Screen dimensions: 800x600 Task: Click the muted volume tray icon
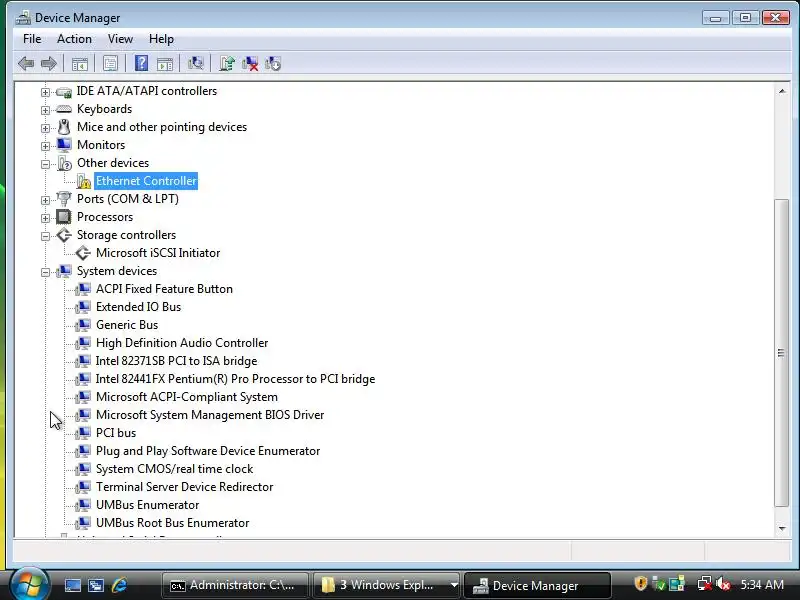click(723, 584)
